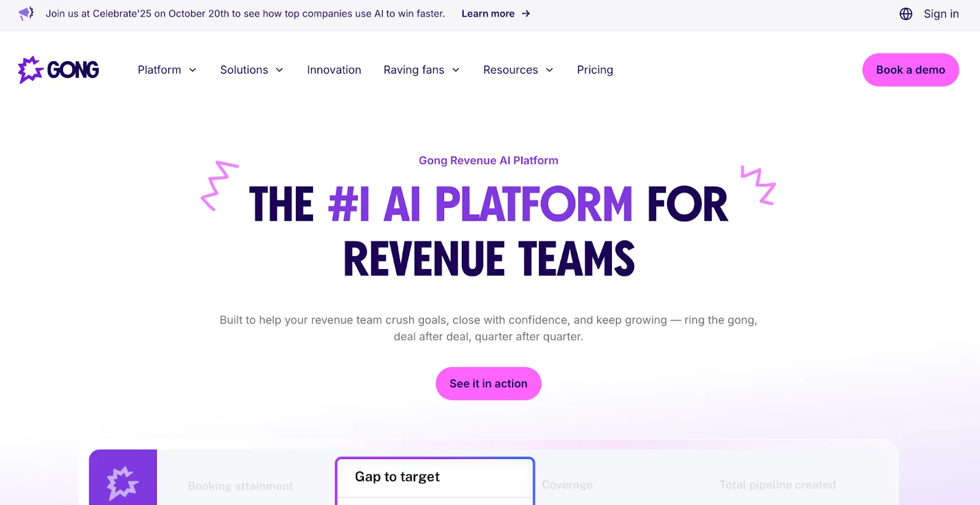Screen dimensions: 980x505
Task: Click the pink squiggle right of headline
Action: click(758, 185)
